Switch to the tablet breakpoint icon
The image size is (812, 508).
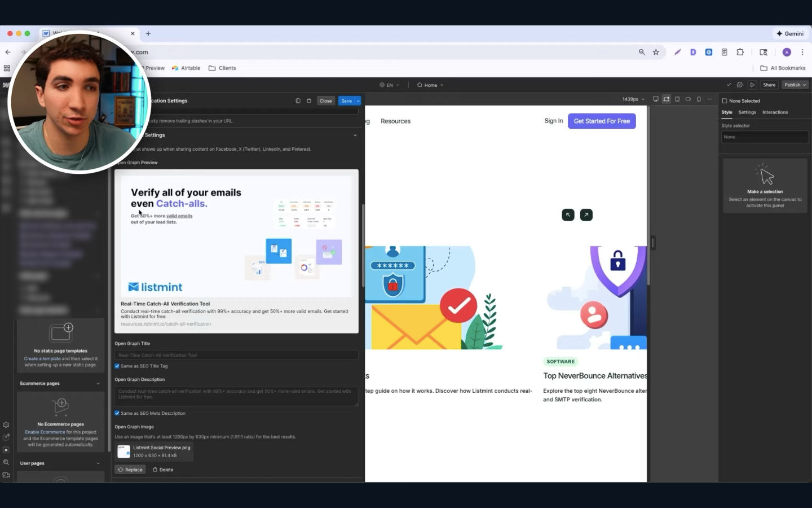[677, 99]
